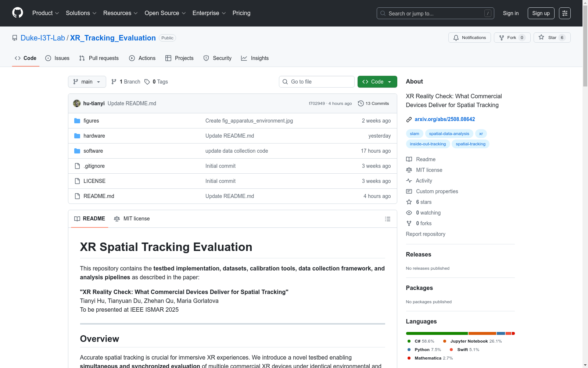The width and height of the screenshot is (588, 368).
Task: Open the commit f702949 hash link
Action: click(x=317, y=103)
